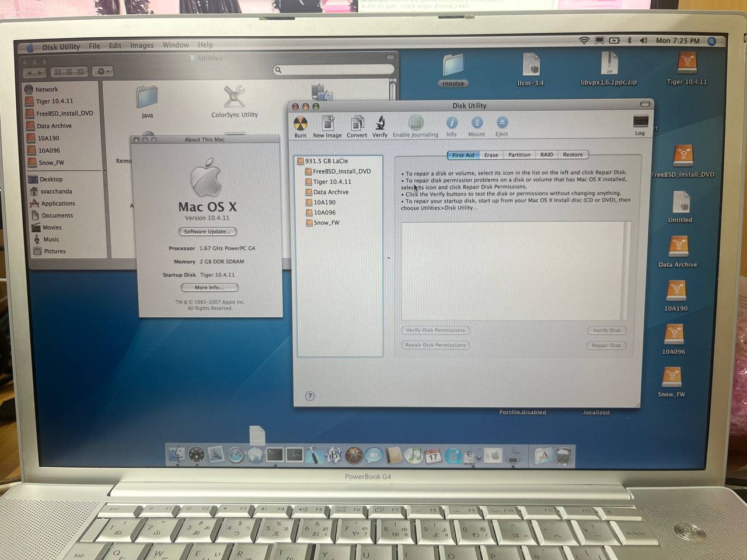Click More Info in About This Mac

(210, 288)
